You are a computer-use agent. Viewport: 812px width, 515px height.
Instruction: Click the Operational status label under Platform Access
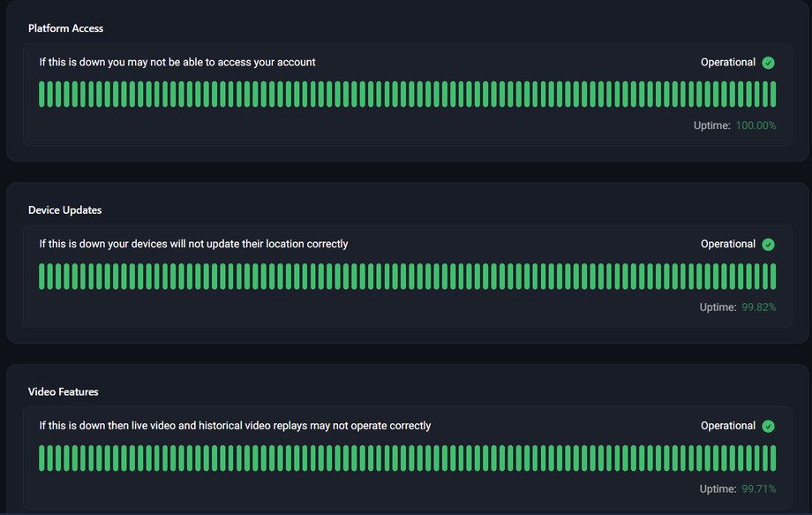[x=727, y=63]
